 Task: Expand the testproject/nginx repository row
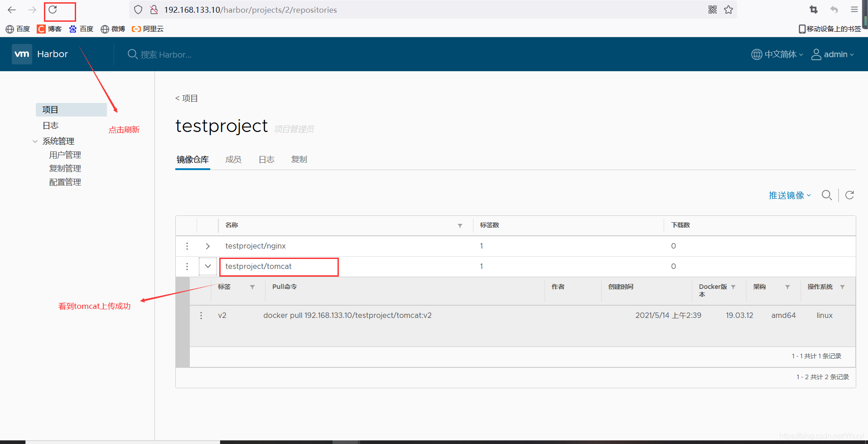coord(207,246)
